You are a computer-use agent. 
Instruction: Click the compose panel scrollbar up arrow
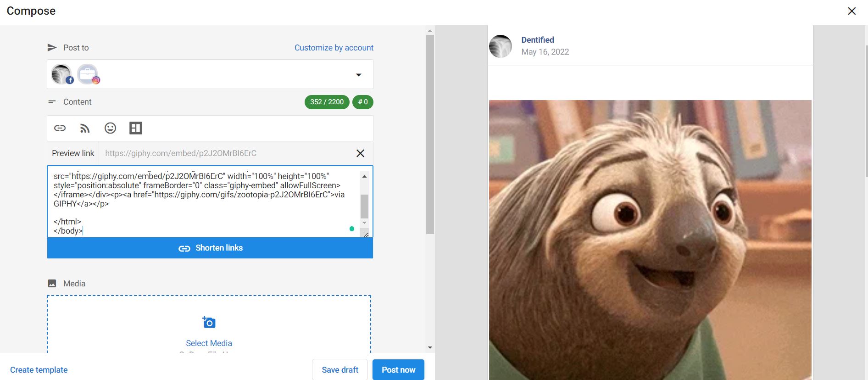pos(430,31)
